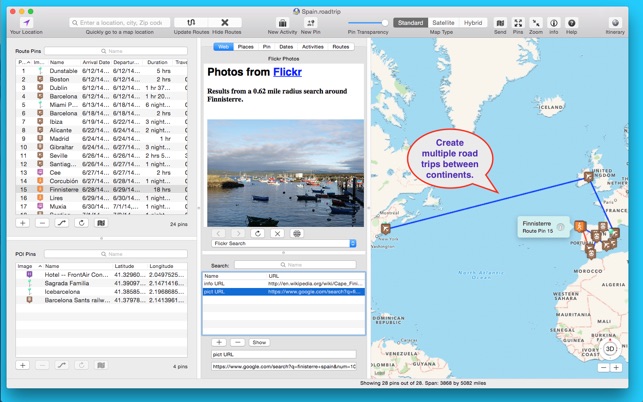Screen dimensions: 643x402
Task: Click the Route Pins Name search field
Action: pyautogui.click(x=116, y=51)
